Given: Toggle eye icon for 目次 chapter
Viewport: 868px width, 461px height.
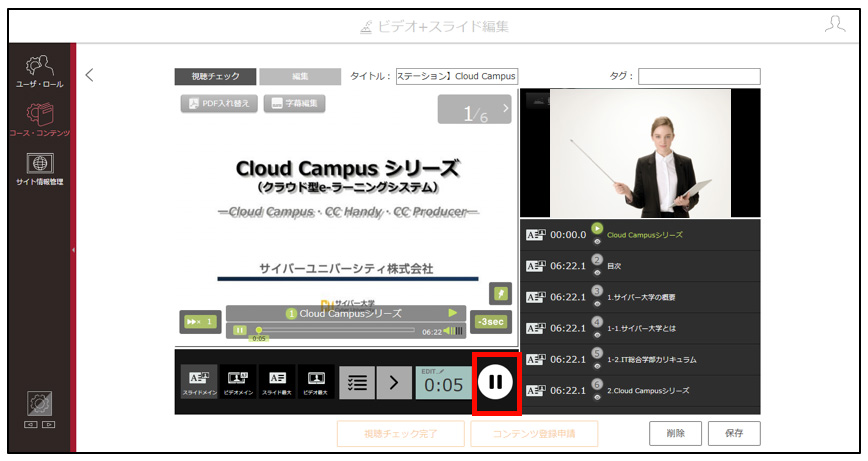Looking at the screenshot, I should click(597, 273).
